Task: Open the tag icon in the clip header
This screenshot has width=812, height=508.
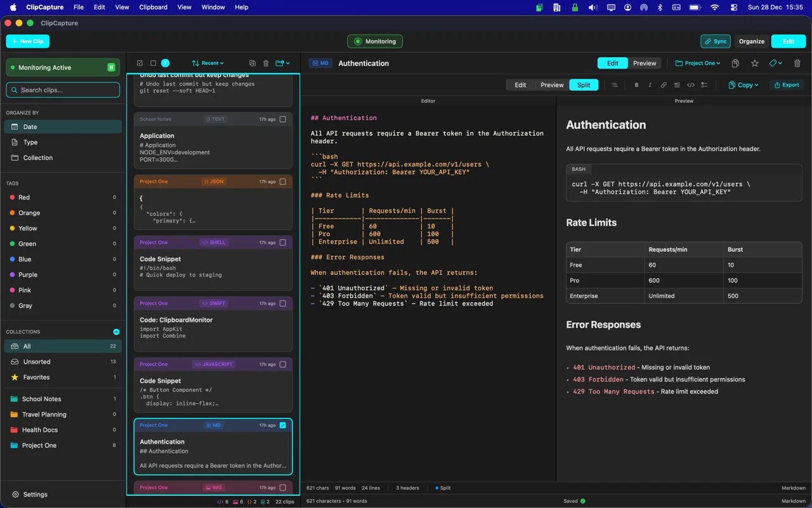Action: point(775,63)
